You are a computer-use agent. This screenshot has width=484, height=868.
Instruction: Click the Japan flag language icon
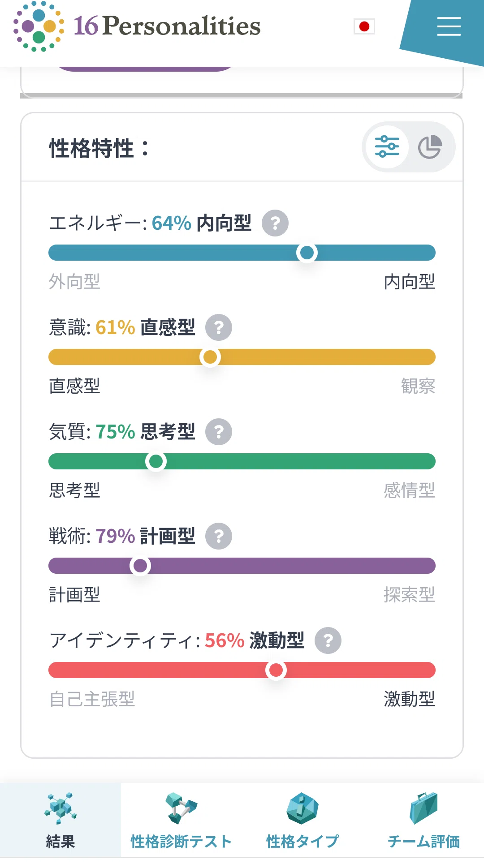click(x=364, y=26)
